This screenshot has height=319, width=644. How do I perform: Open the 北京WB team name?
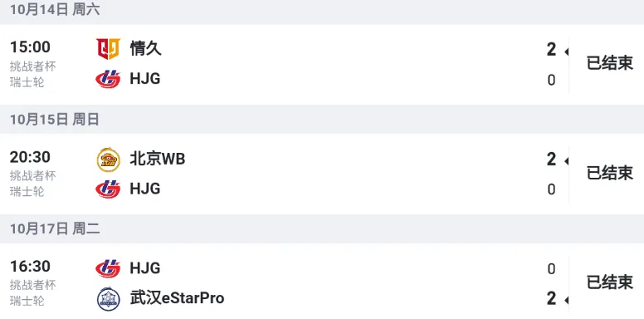pos(158,159)
